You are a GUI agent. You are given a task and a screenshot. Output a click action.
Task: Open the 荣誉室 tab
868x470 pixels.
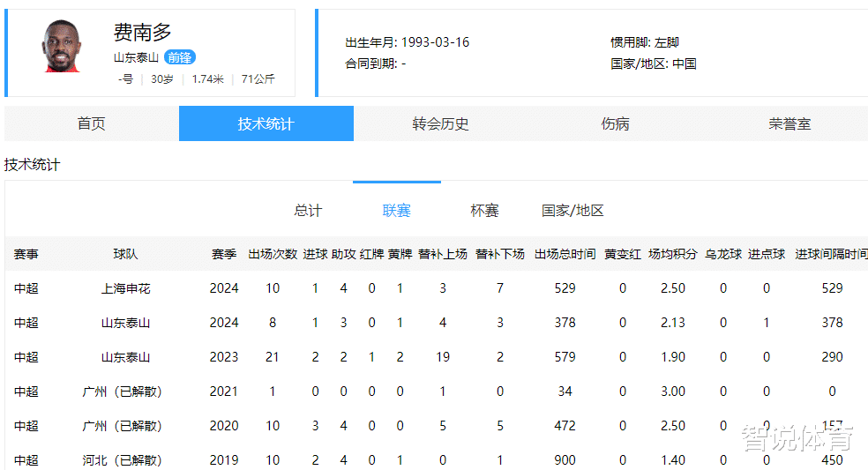(789, 123)
